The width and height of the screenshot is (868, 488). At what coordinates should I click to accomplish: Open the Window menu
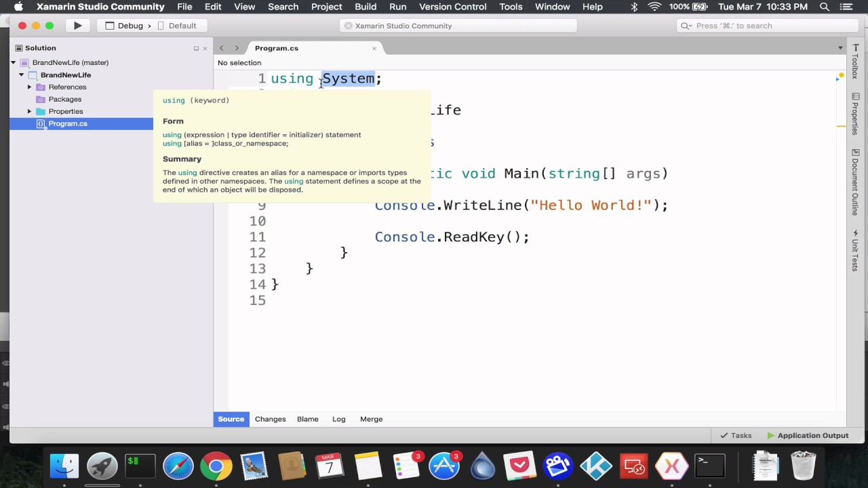(x=553, y=7)
